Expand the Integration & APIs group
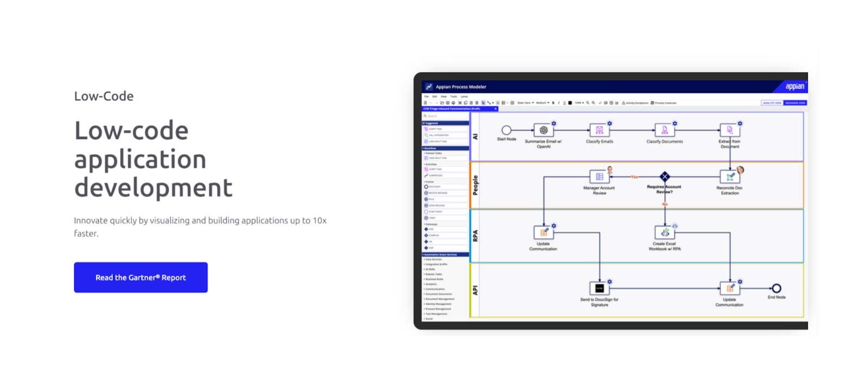This screenshot has height=385, width=868. (x=436, y=264)
